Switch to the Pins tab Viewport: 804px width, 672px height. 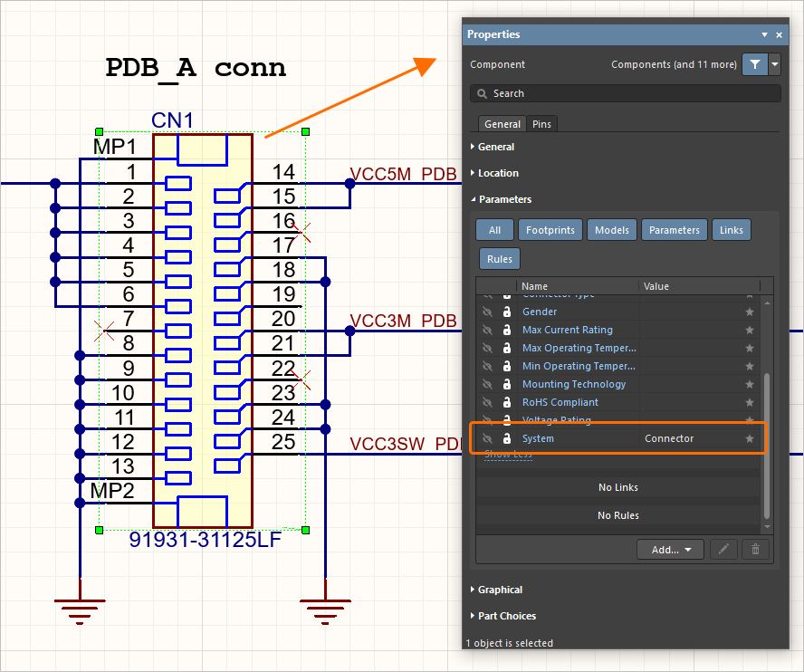540,123
